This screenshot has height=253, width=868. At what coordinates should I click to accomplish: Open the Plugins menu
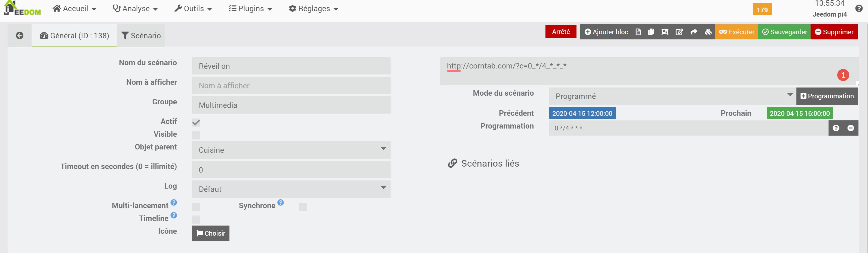click(x=250, y=9)
